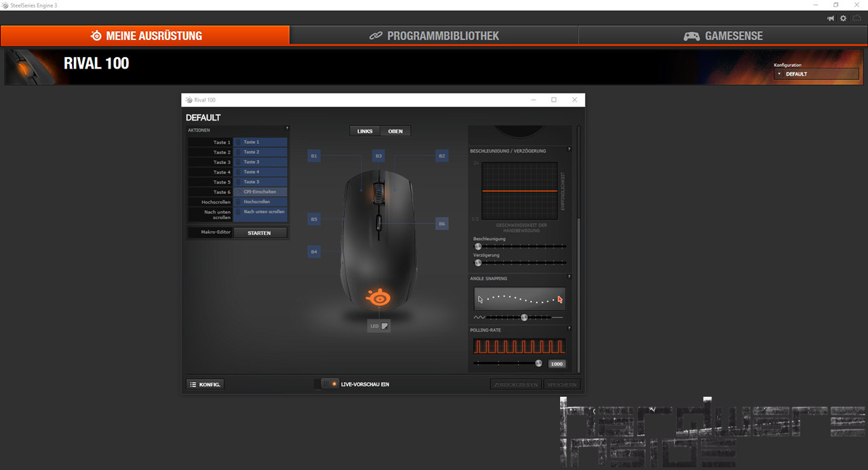The image size is (868, 470).
Task: Switch to the GameSense tab
Action: [723, 36]
